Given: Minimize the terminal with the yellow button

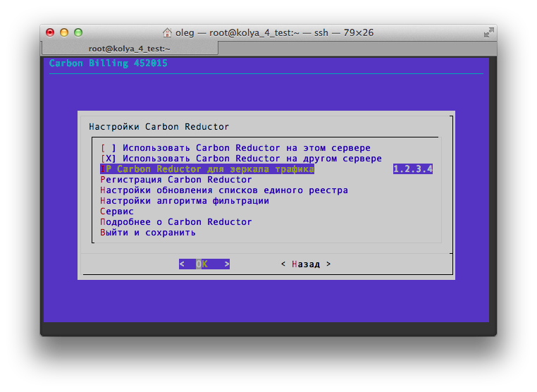Looking at the screenshot, I should click(64, 32).
